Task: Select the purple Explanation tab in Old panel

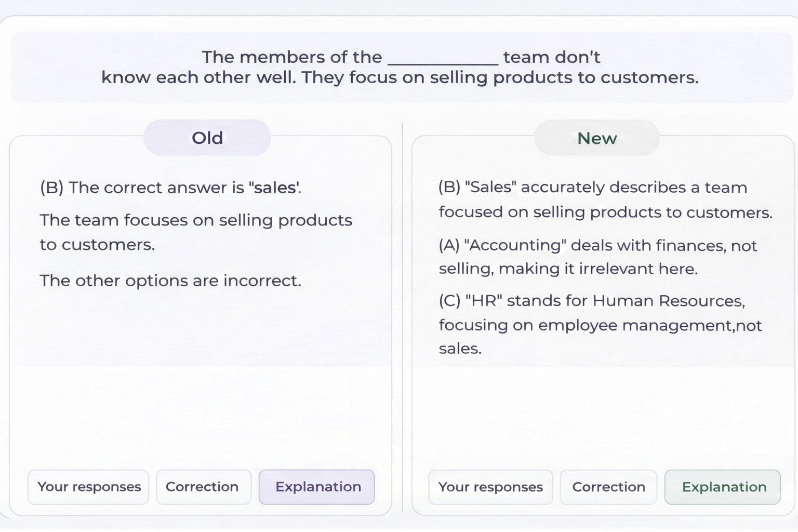Action: click(x=317, y=487)
